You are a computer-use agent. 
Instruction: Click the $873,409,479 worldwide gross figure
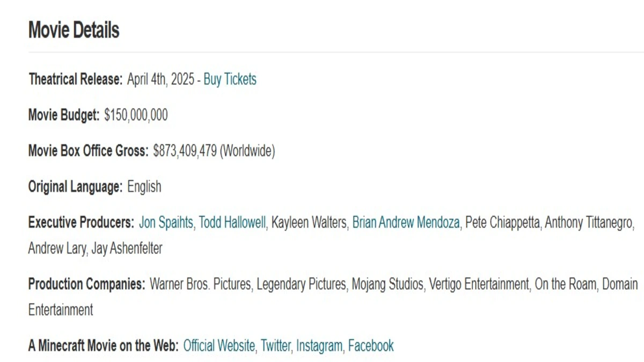click(x=185, y=151)
